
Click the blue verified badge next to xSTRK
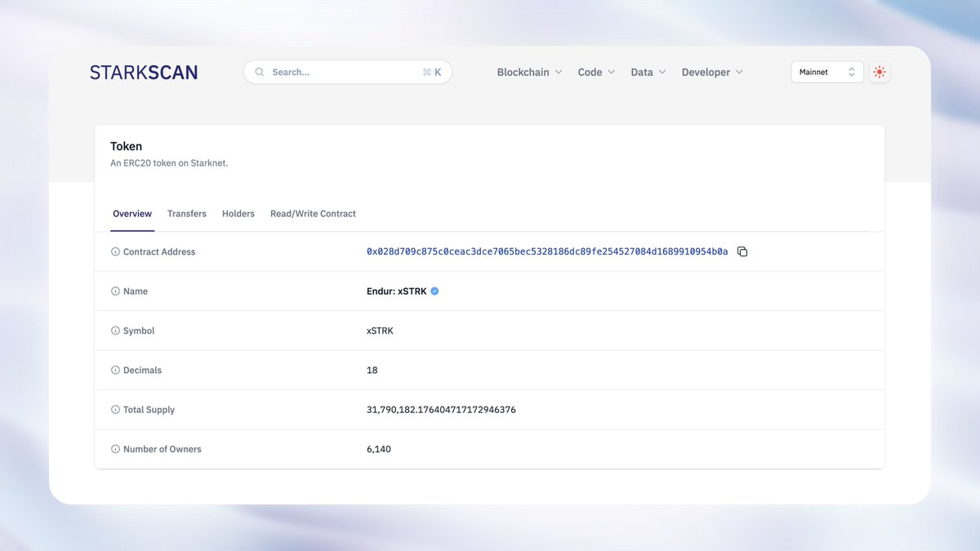pos(434,291)
